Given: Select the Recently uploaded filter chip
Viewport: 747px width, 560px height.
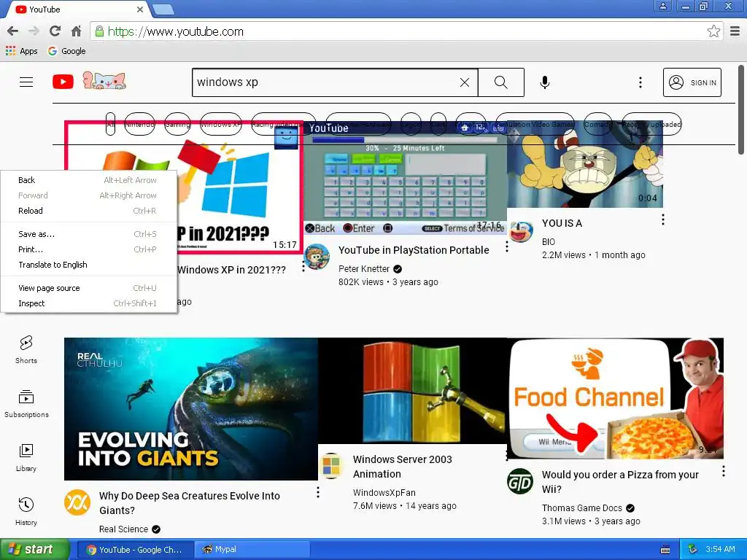Looking at the screenshot, I should click(x=651, y=124).
